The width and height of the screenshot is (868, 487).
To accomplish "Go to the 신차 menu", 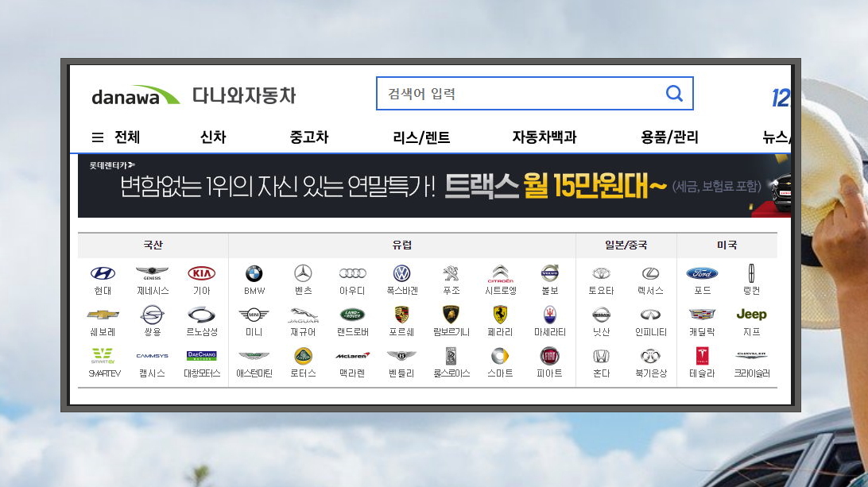I will pos(213,137).
